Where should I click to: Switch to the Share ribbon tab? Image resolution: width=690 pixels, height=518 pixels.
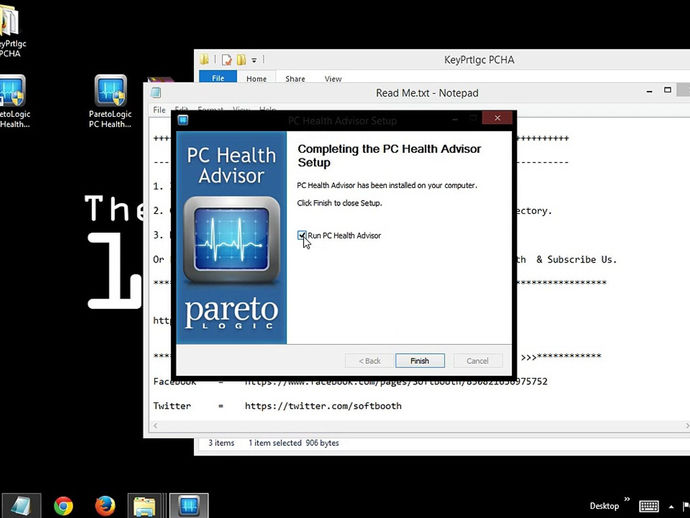tap(295, 79)
